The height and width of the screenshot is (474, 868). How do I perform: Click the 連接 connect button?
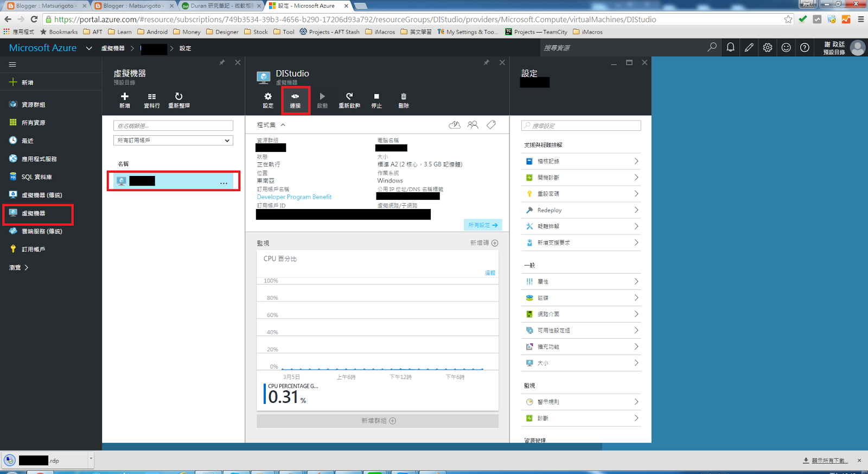(295, 100)
